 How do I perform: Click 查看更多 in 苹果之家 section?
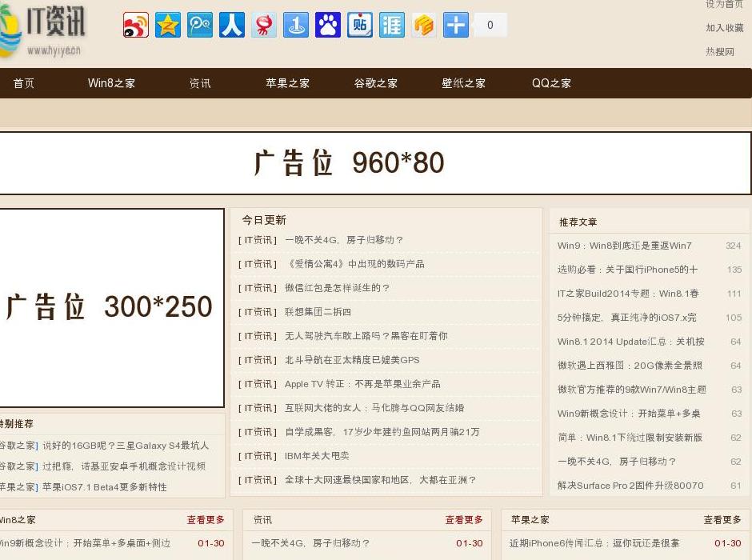coord(722,520)
